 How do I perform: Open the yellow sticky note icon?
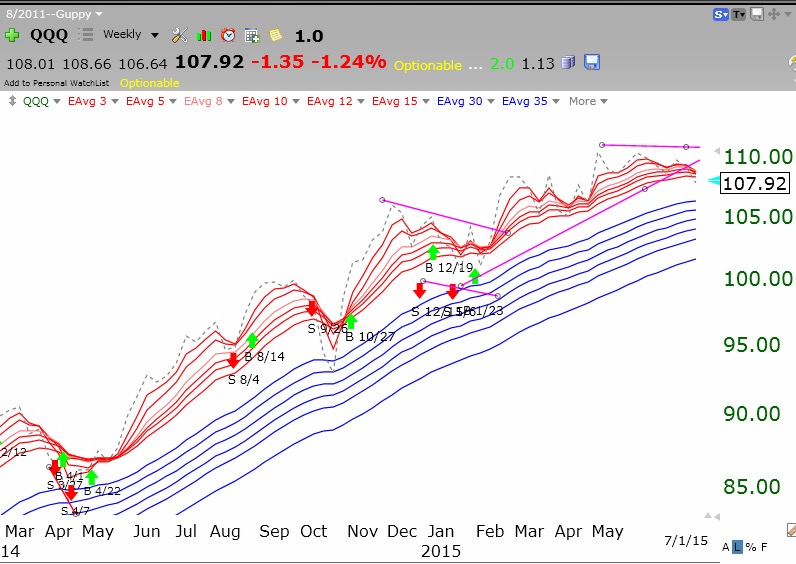tap(276, 35)
